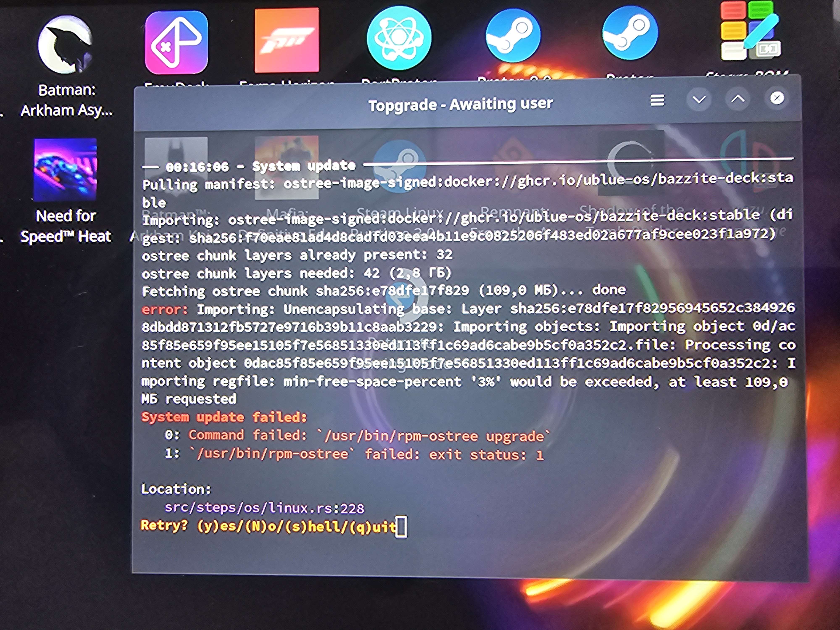Open the Topgrade window hamburger menu
This screenshot has height=630, width=840.
(657, 101)
